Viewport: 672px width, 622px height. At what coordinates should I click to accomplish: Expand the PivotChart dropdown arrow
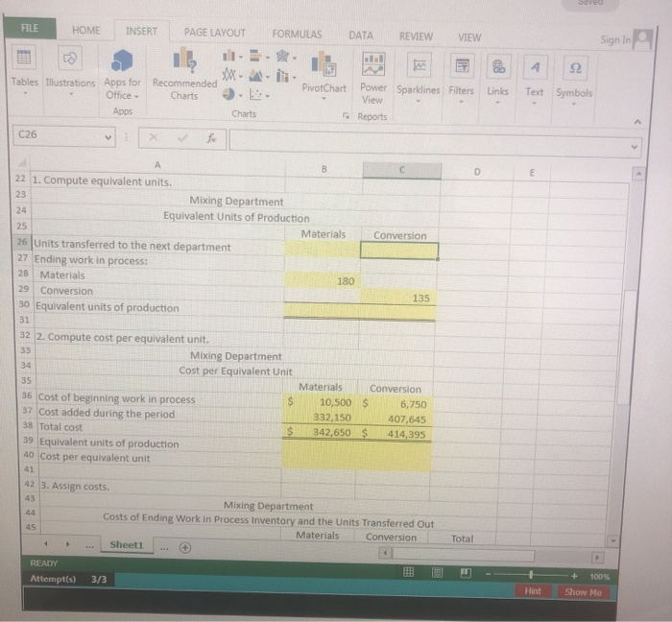(x=324, y=99)
